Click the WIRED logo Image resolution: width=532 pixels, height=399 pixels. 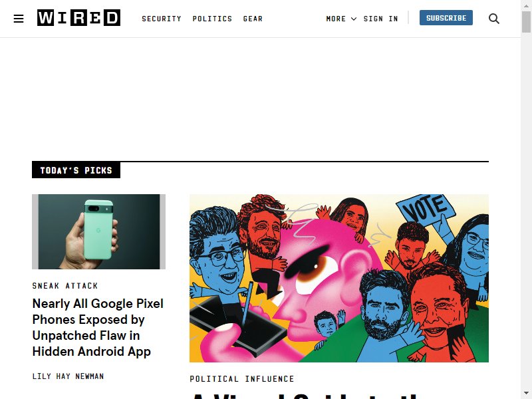(78, 18)
